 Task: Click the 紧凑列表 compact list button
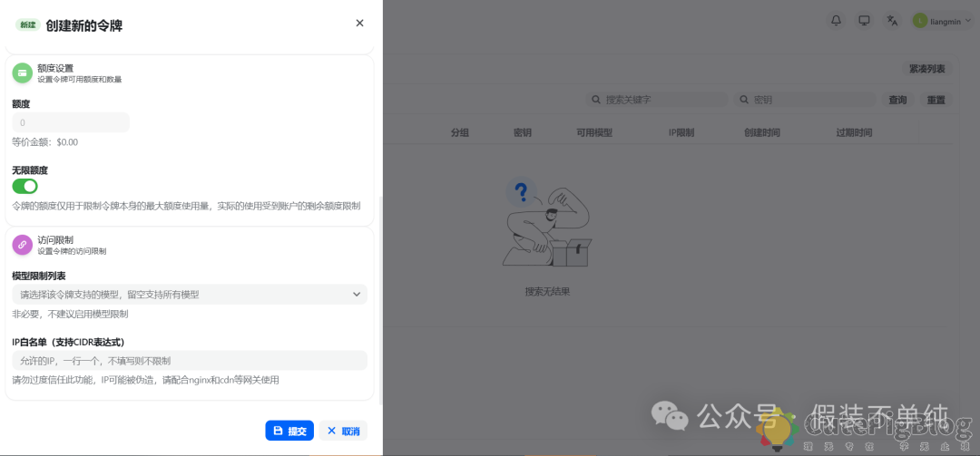click(x=926, y=69)
